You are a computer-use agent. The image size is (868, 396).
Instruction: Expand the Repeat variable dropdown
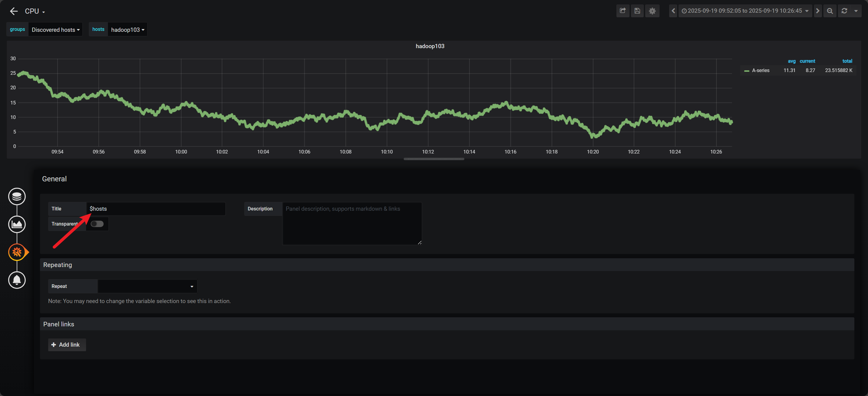147,286
